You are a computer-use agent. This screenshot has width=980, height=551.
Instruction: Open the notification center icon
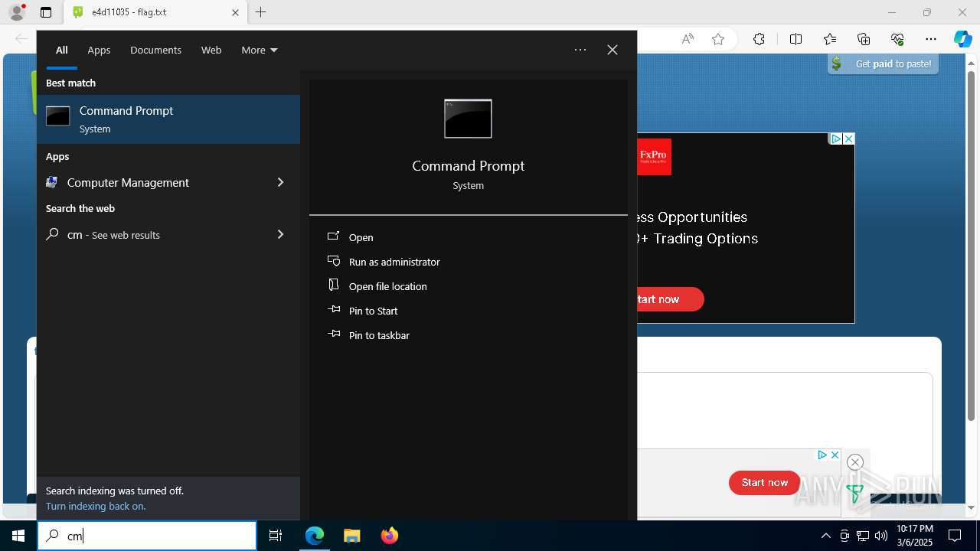(x=955, y=536)
